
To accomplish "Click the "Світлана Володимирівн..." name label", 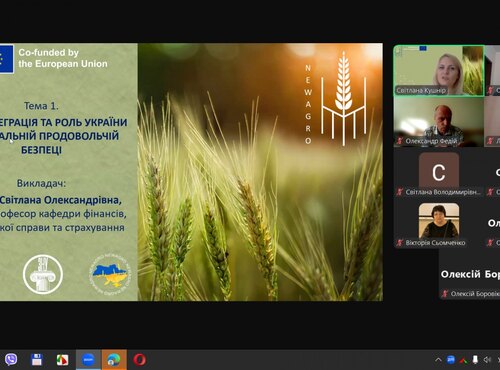I will [443, 192].
